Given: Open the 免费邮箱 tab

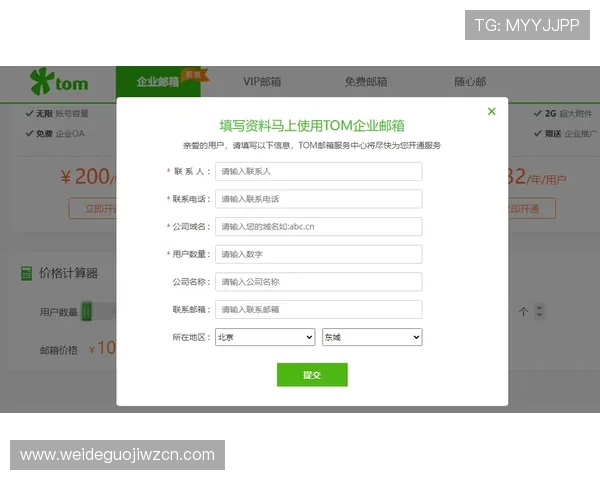Looking at the screenshot, I should click(x=366, y=81).
